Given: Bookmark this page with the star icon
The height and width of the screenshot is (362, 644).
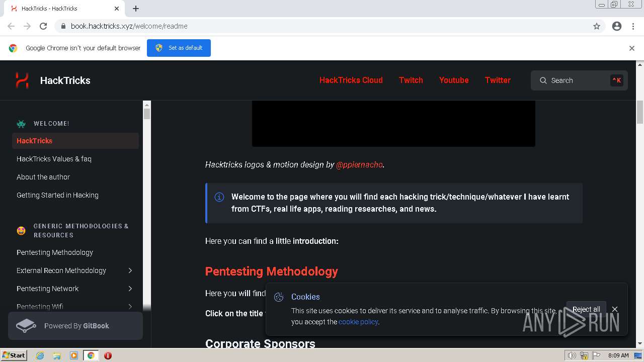Looking at the screenshot, I should click(597, 26).
